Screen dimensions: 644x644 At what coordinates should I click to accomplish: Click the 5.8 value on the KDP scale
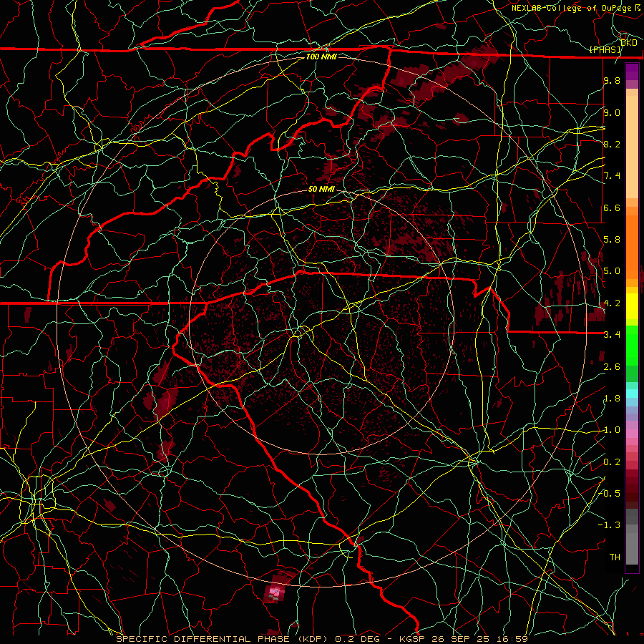click(x=612, y=240)
